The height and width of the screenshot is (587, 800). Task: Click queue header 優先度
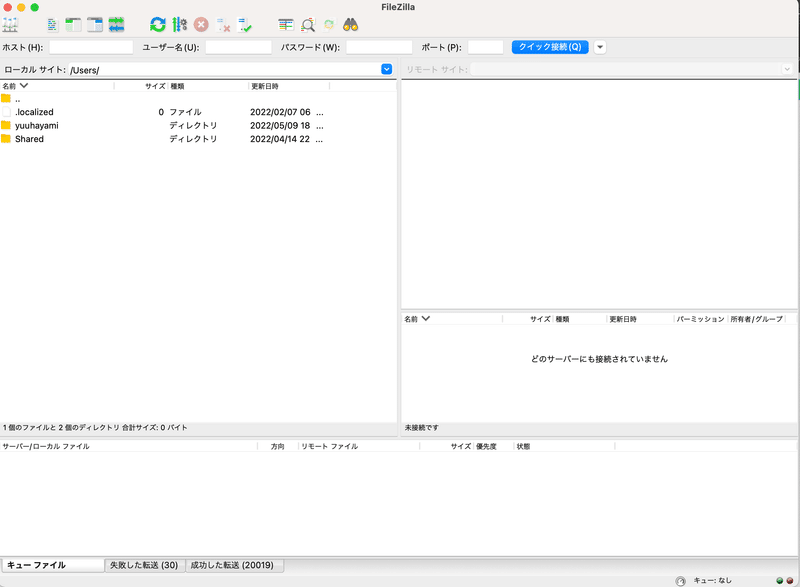486,446
